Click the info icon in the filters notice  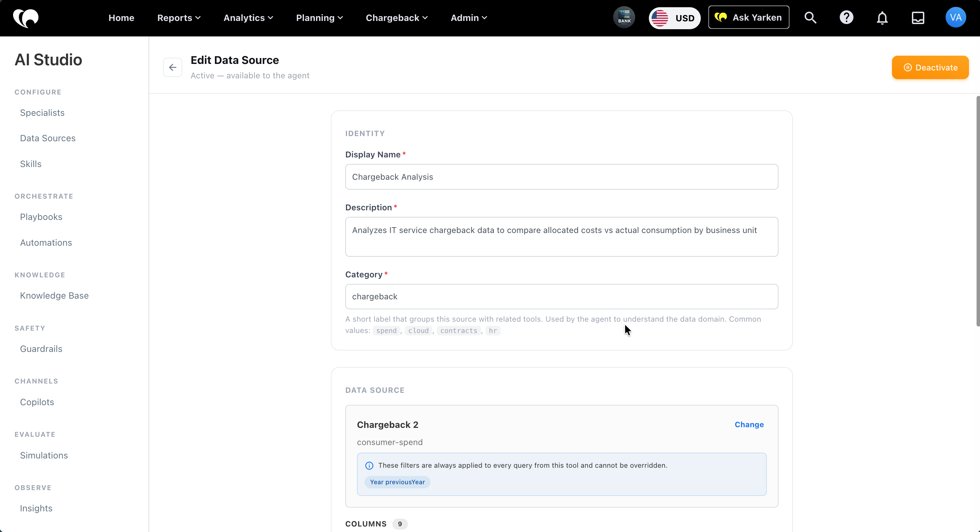click(x=369, y=465)
